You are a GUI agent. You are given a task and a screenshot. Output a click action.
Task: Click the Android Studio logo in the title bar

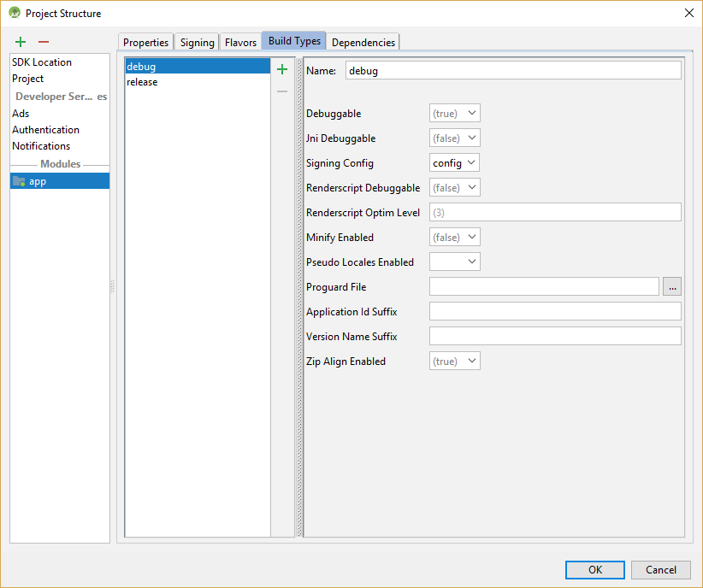coord(13,13)
